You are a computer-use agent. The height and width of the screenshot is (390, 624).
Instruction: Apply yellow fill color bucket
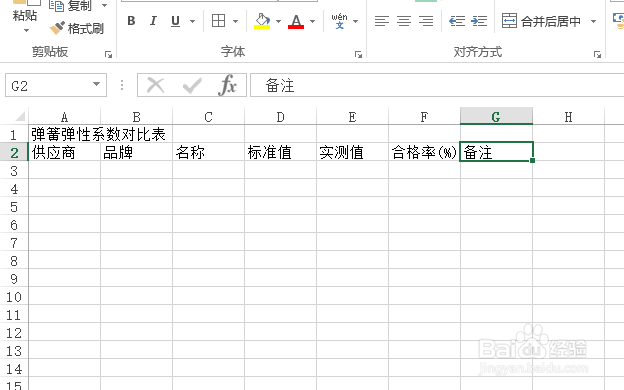[262, 21]
